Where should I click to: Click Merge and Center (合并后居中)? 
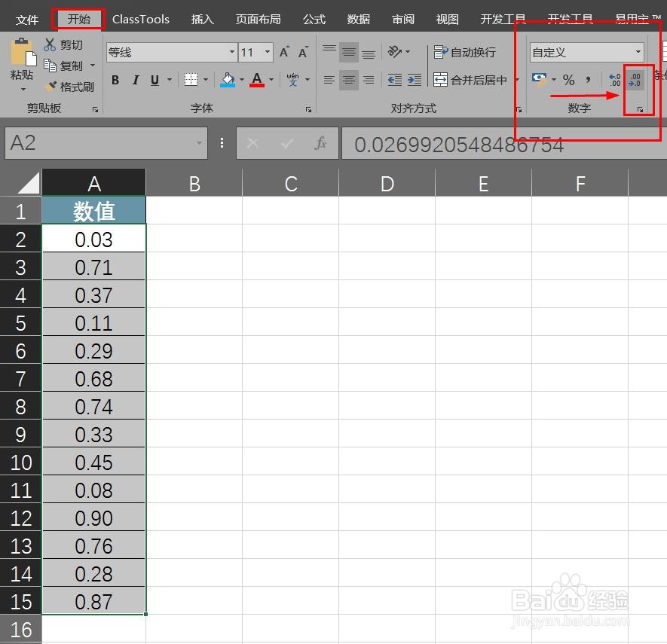coord(470,80)
